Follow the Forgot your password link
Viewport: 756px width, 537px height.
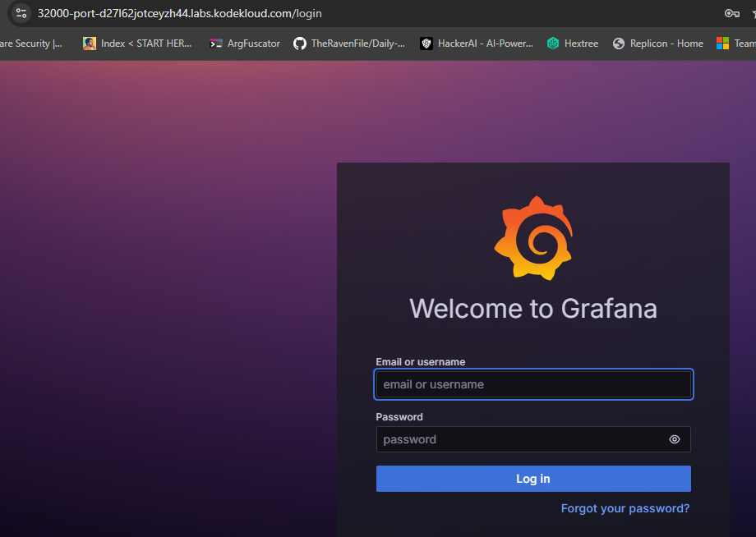tap(625, 508)
